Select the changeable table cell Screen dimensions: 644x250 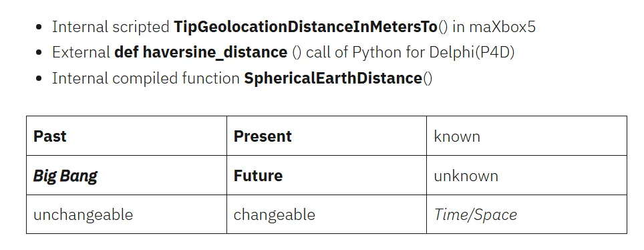(327, 215)
